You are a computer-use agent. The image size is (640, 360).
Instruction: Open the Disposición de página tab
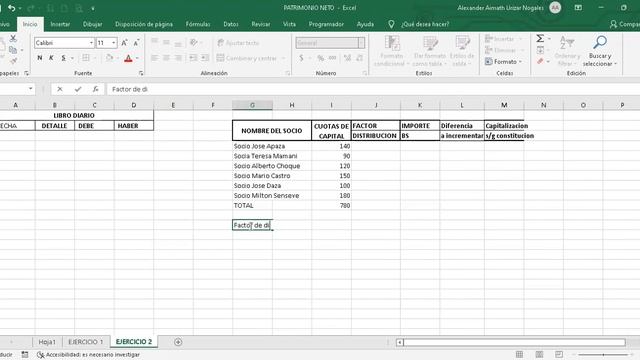pyautogui.click(x=144, y=24)
